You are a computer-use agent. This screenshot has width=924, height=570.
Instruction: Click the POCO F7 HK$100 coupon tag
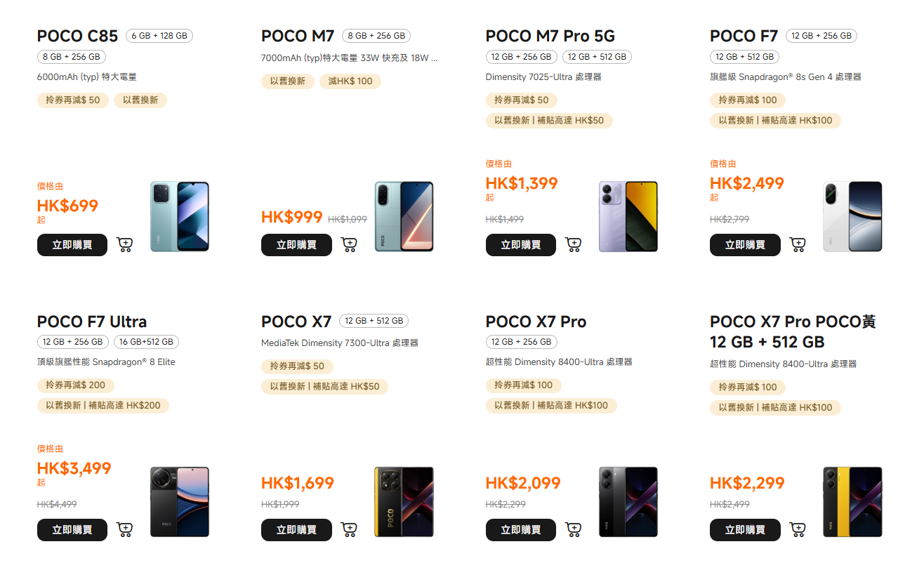tap(748, 100)
